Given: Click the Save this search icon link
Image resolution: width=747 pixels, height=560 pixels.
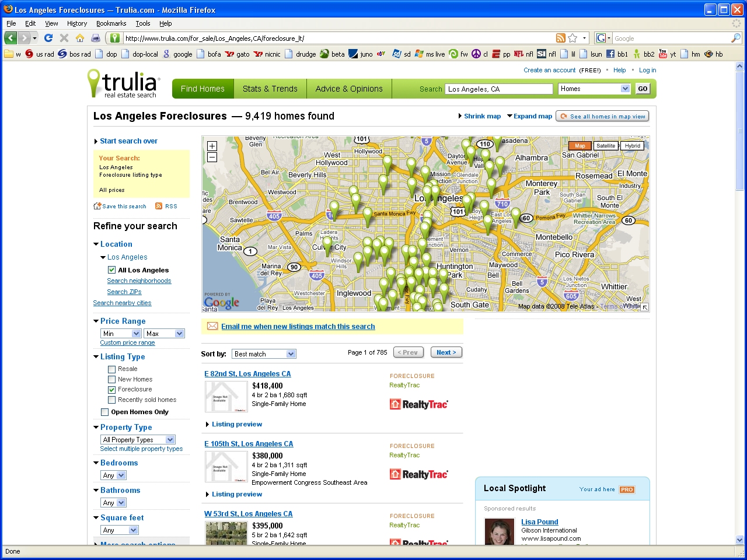Looking at the screenshot, I should (x=120, y=206).
